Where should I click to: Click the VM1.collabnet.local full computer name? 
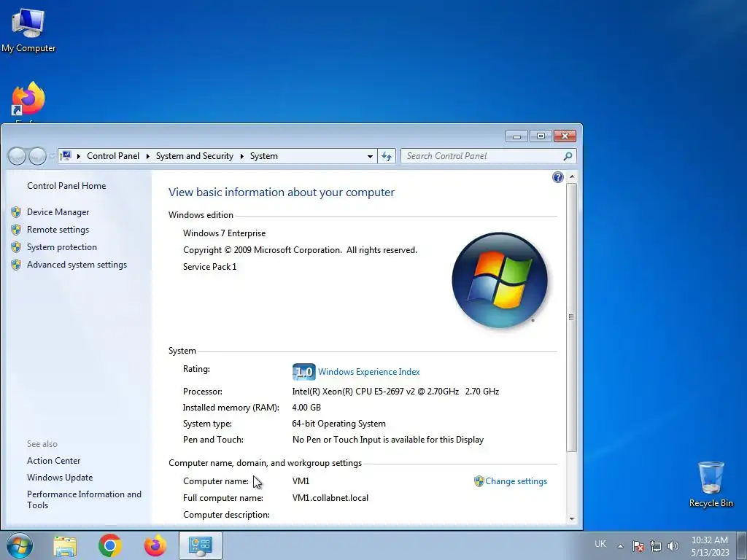(330, 498)
